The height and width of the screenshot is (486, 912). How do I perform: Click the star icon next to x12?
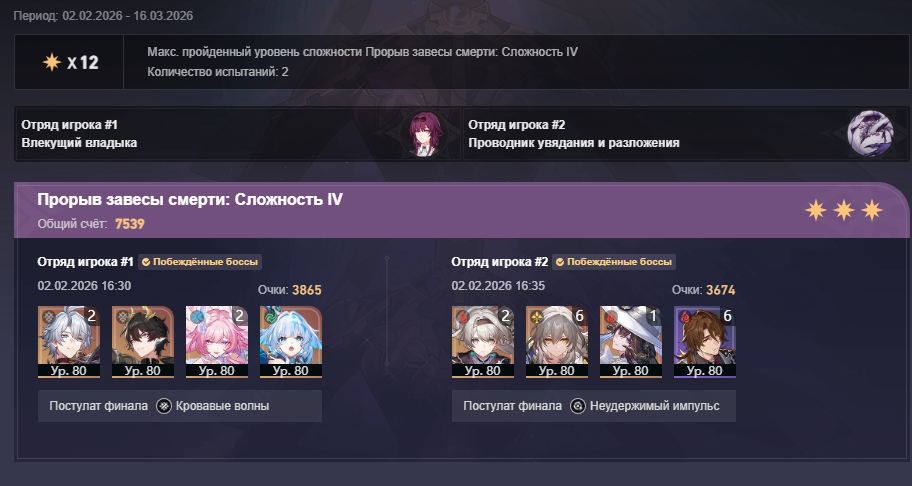click(x=52, y=62)
